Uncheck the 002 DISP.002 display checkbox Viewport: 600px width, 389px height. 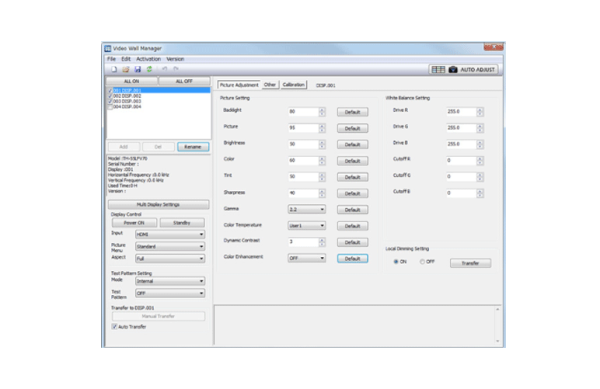110,96
